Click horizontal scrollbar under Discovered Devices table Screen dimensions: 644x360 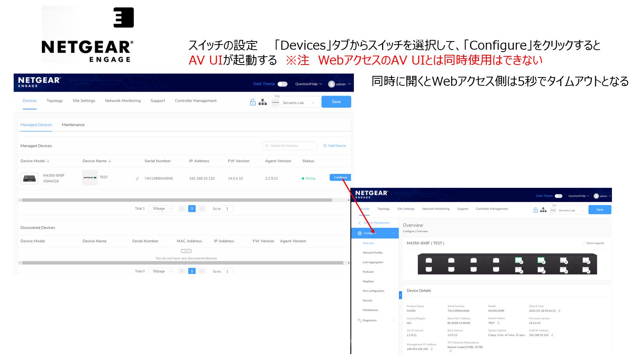click(x=183, y=263)
